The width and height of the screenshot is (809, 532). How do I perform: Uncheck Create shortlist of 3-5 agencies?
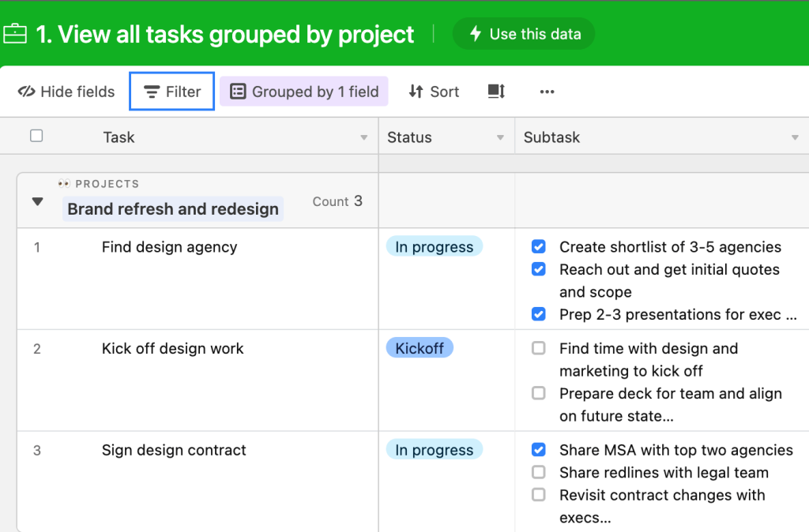tap(539, 246)
